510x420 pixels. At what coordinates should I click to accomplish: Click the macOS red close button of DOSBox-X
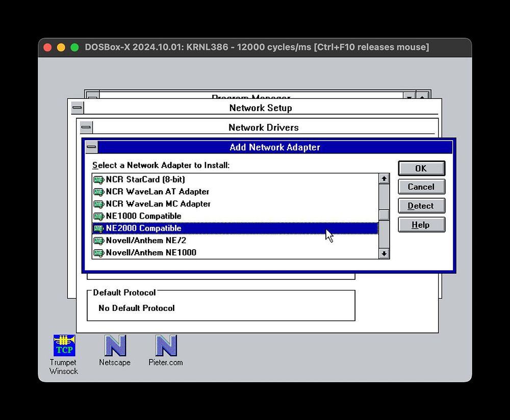[47, 47]
